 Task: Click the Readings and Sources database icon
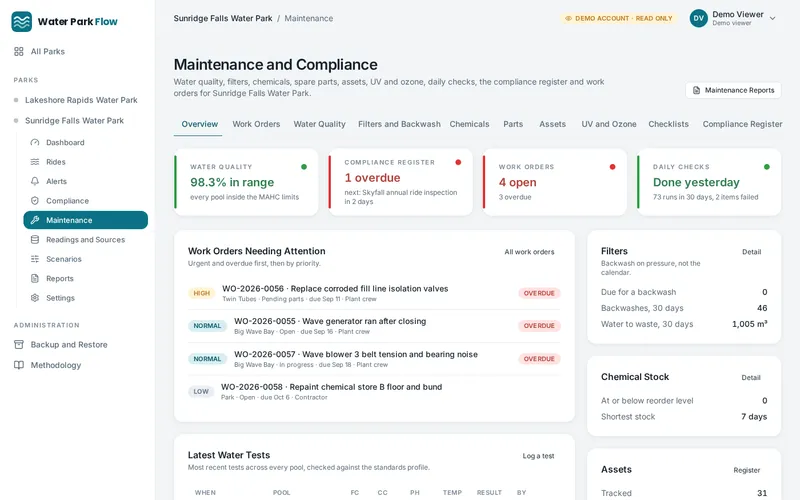(x=35, y=239)
